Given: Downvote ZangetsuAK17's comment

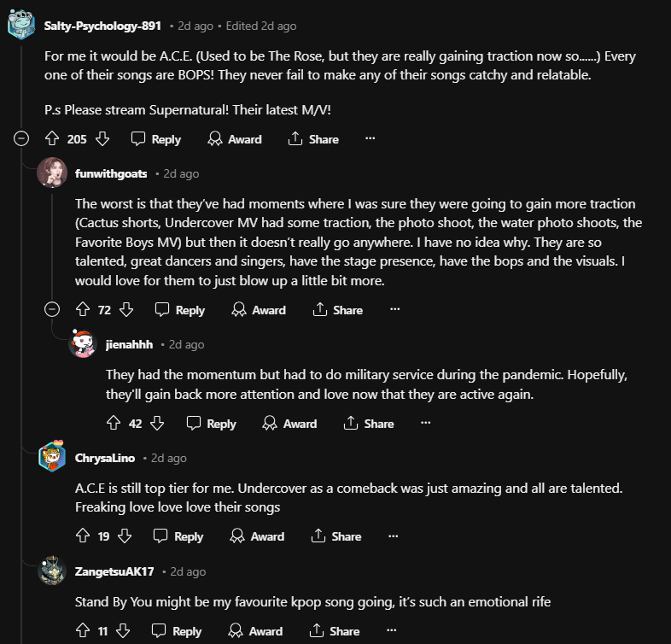Looking at the screenshot, I should tap(124, 630).
